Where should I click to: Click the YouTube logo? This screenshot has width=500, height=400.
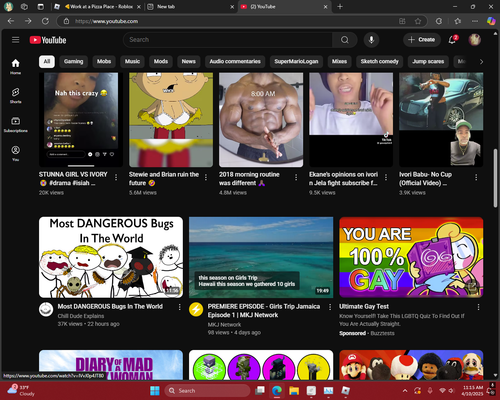tap(48, 40)
